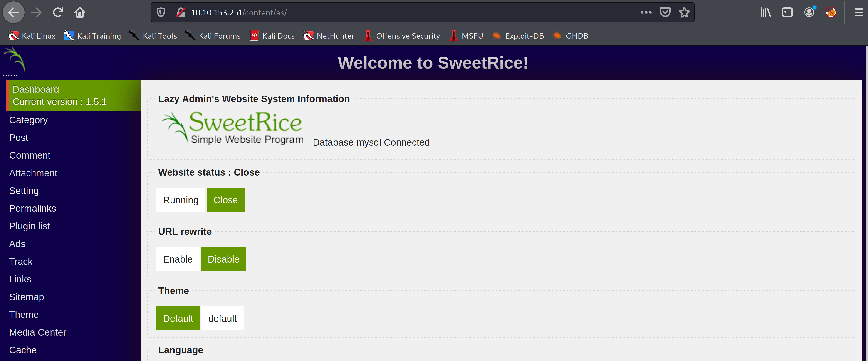Screen dimensions: 868x361
Task: Open the Firefox account icon
Action: pyautogui.click(x=809, y=12)
